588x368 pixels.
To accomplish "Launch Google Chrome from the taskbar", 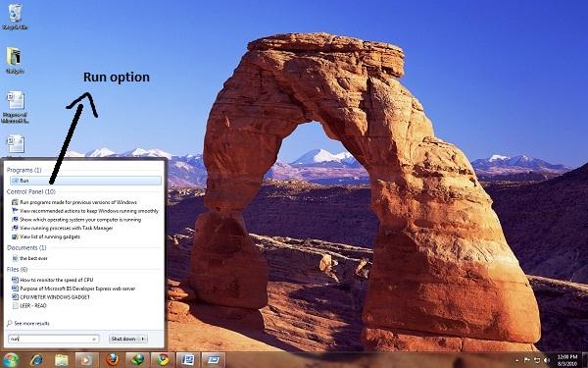I will coord(163,360).
